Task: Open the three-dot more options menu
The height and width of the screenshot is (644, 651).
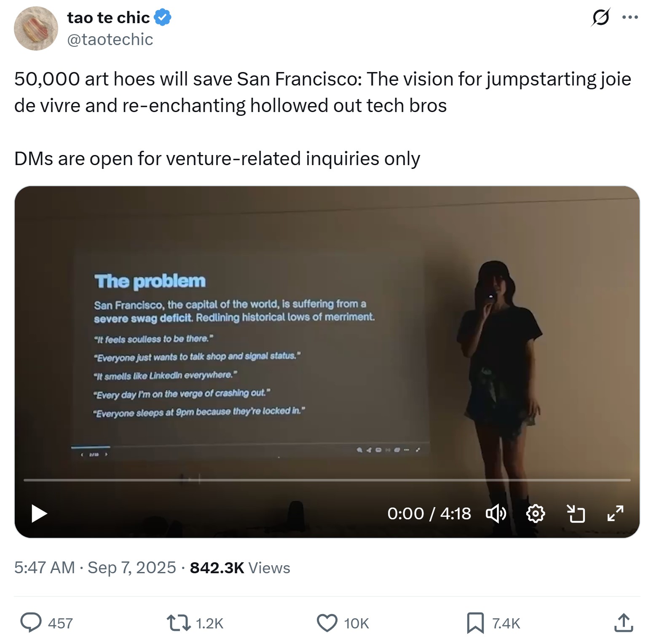Action: (630, 17)
